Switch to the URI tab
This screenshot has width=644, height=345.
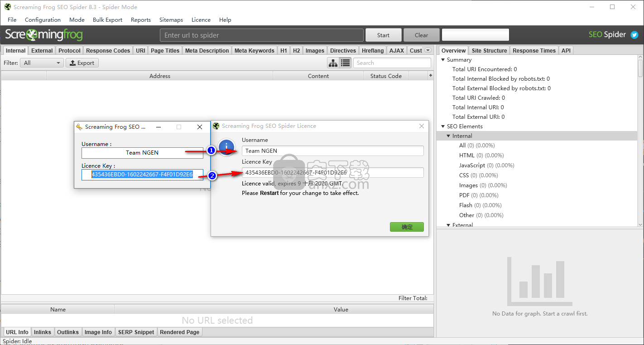click(140, 50)
